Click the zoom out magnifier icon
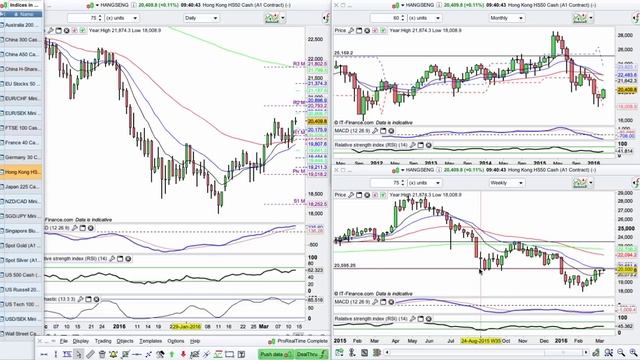Viewport: 640px width, 360px height. [621, 353]
